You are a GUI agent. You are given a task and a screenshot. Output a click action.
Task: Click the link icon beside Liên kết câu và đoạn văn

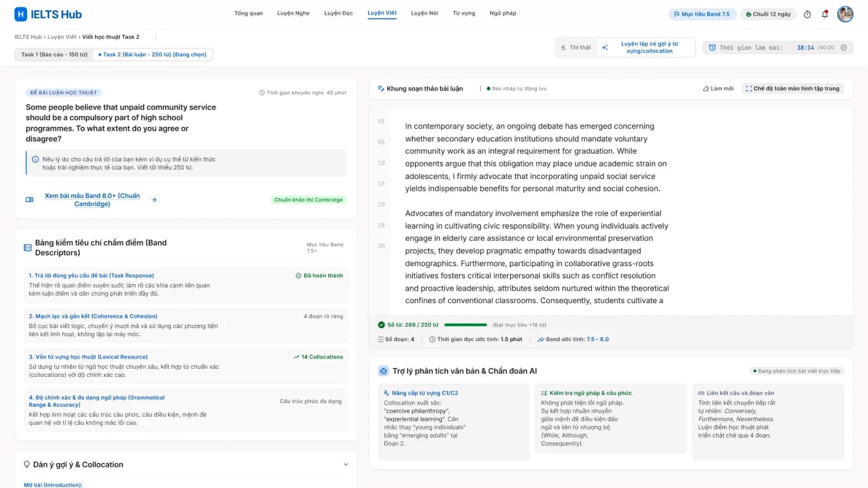(x=701, y=393)
